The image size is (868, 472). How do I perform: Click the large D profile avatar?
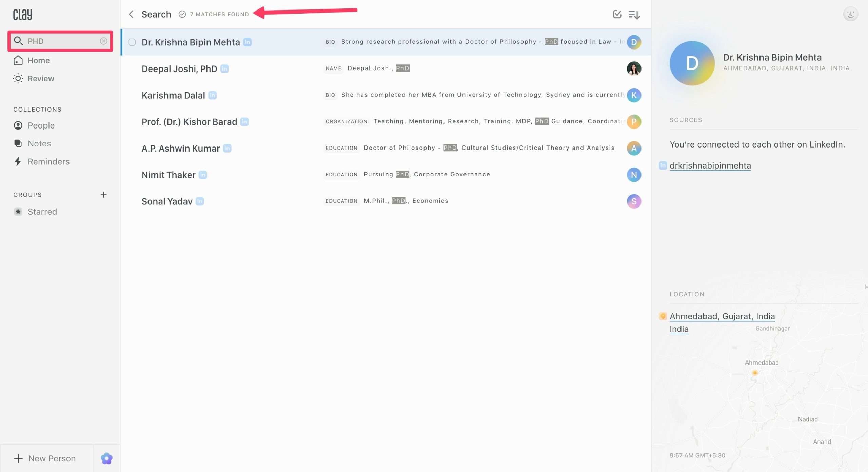click(x=692, y=63)
